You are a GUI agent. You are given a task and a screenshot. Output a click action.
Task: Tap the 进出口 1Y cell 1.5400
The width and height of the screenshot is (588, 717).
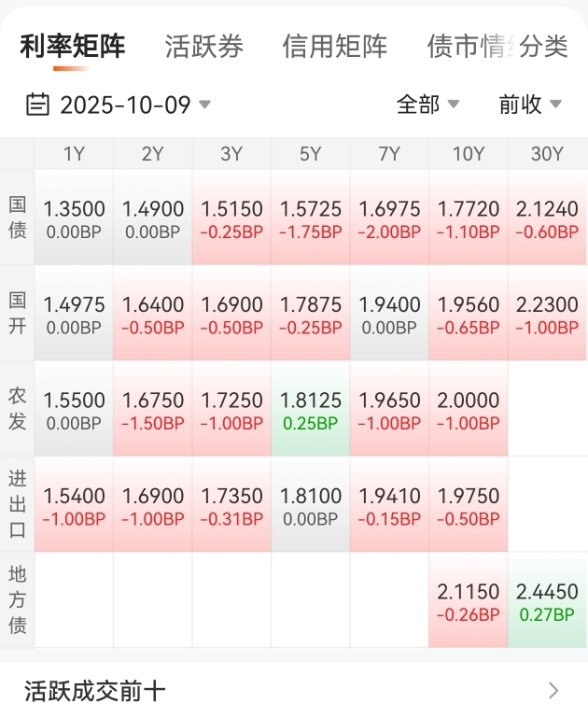point(74,504)
